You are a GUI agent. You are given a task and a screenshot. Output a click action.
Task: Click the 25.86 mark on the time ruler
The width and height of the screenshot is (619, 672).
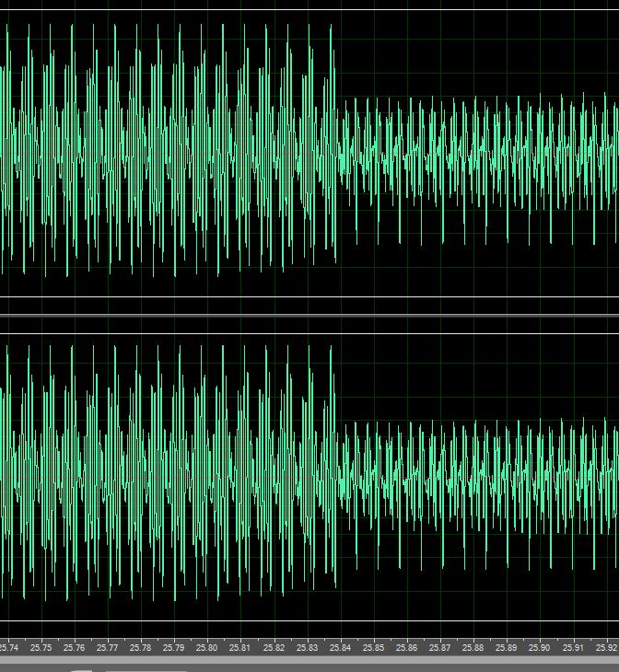[x=406, y=647]
